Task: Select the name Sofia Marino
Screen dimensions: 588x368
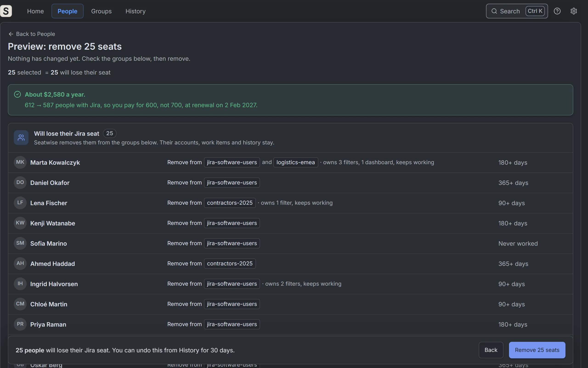Action: 49,243
